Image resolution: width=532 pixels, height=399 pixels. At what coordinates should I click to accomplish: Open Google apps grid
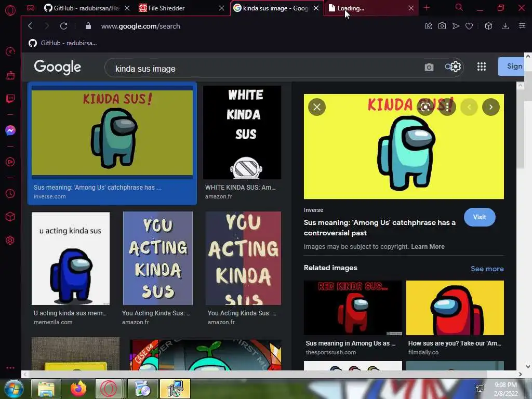point(481,66)
